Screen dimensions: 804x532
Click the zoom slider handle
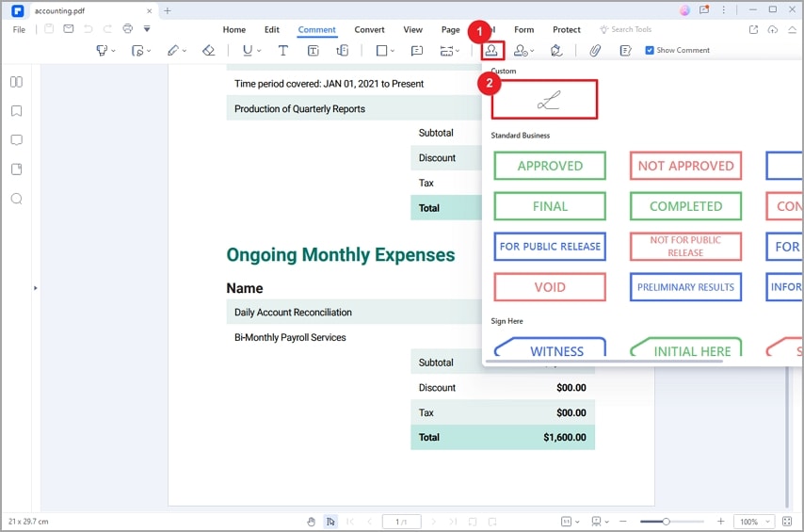(x=666, y=522)
